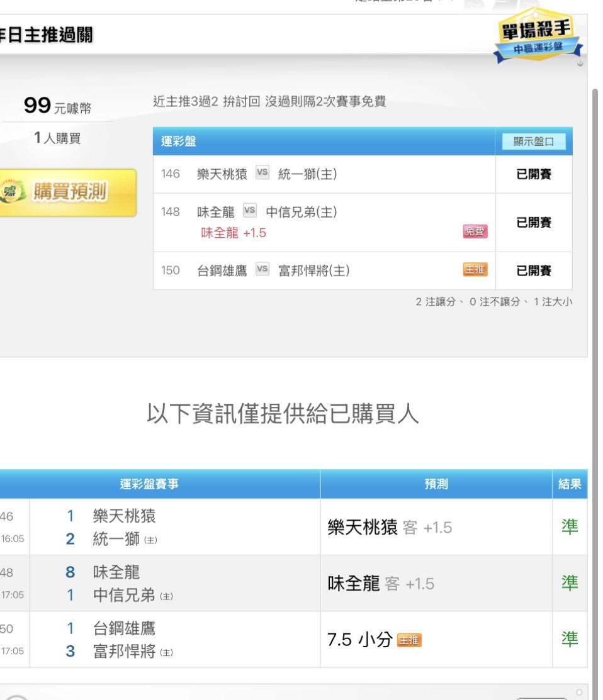Select 樂天桃猿 in the game 146 row
This screenshot has height=700, width=603.
(x=222, y=174)
